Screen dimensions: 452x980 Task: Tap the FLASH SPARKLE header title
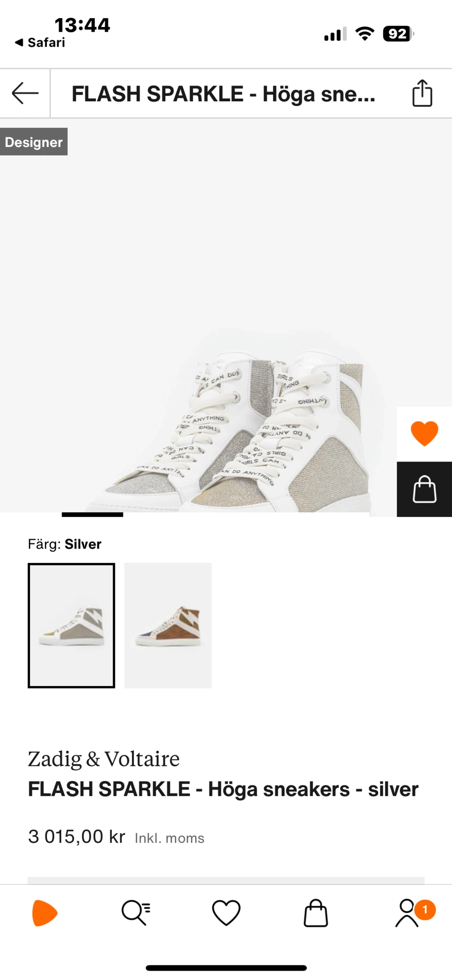(x=223, y=94)
